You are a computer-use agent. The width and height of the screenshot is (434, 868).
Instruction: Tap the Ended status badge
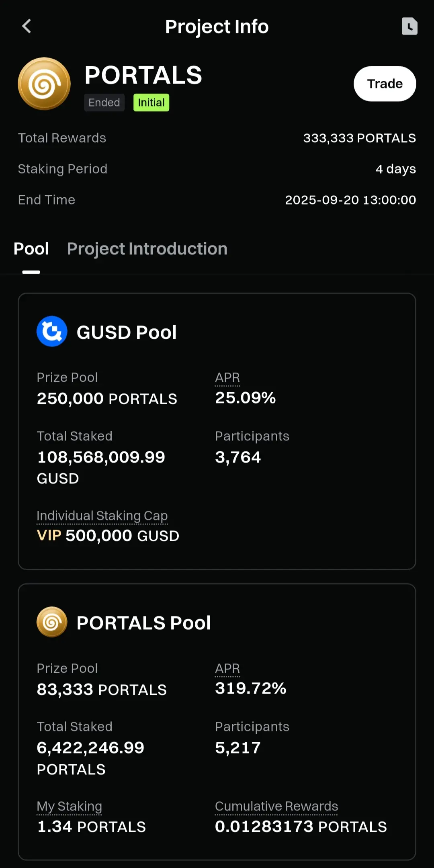(x=104, y=102)
